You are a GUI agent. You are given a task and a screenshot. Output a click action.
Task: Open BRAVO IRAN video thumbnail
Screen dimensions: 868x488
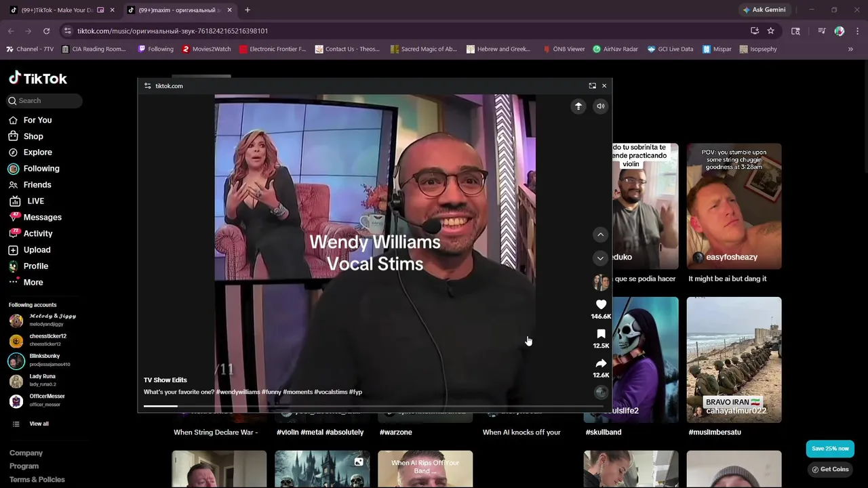(734, 360)
